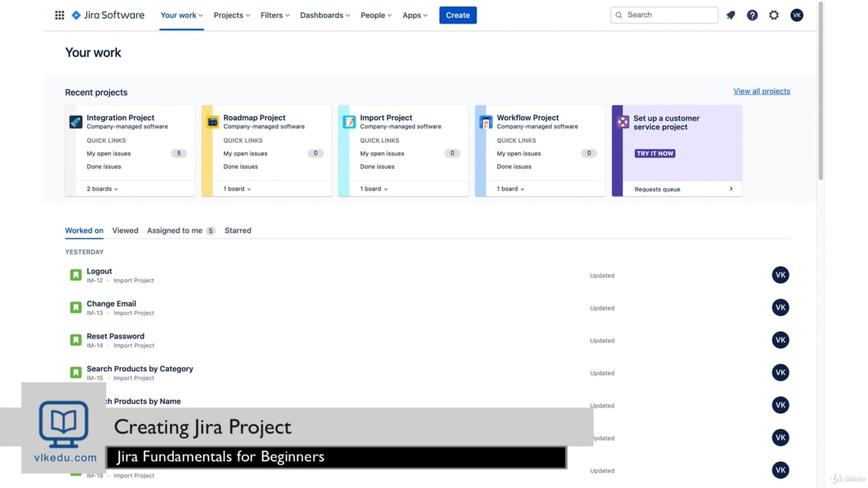Click the Import Project icon

[x=349, y=122]
